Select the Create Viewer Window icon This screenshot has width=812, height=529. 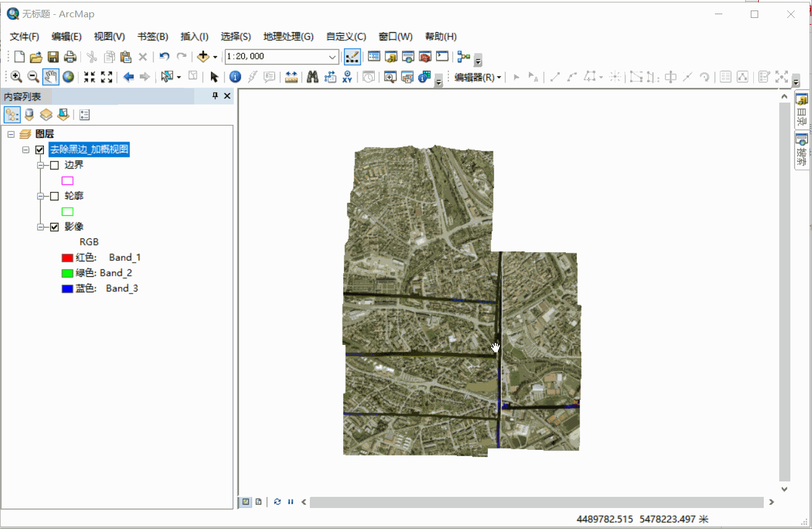coord(390,77)
